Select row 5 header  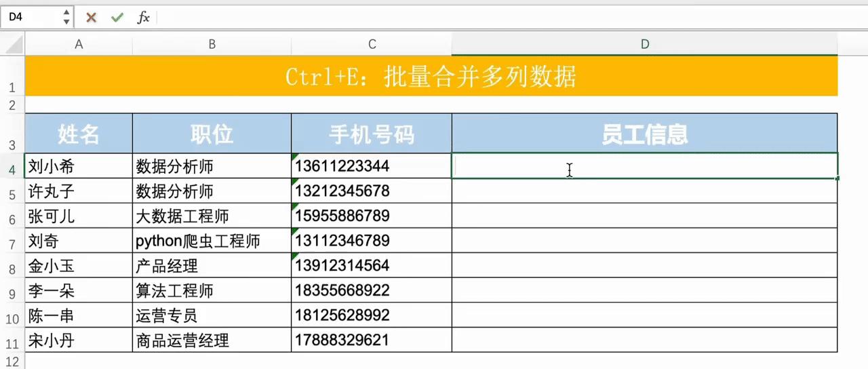[12, 191]
